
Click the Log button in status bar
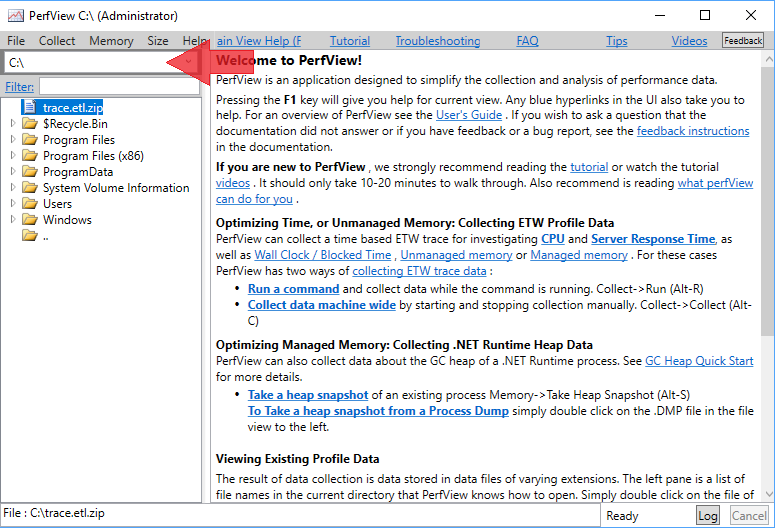coord(708,516)
